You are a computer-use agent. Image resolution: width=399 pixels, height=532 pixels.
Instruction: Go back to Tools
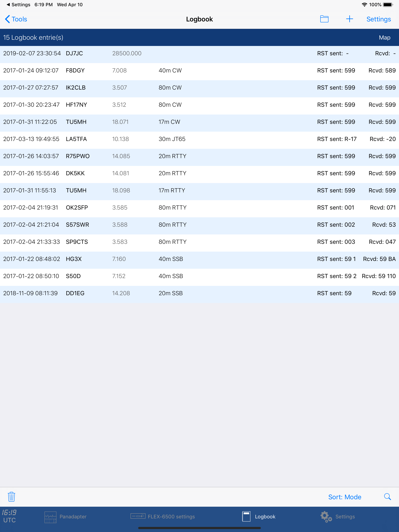(16, 19)
